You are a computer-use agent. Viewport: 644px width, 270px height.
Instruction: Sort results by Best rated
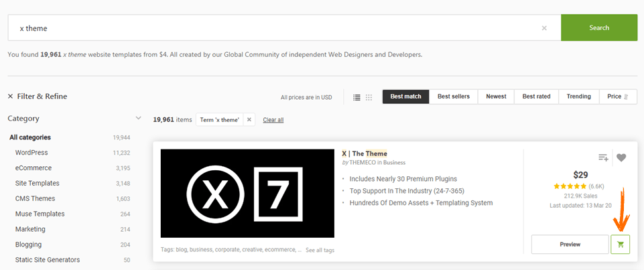point(536,96)
